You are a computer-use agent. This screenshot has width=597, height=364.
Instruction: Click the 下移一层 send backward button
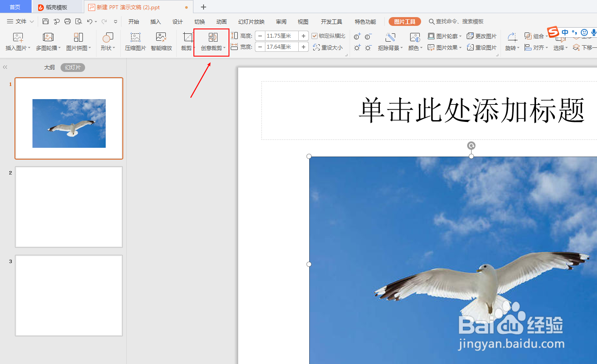pos(585,47)
